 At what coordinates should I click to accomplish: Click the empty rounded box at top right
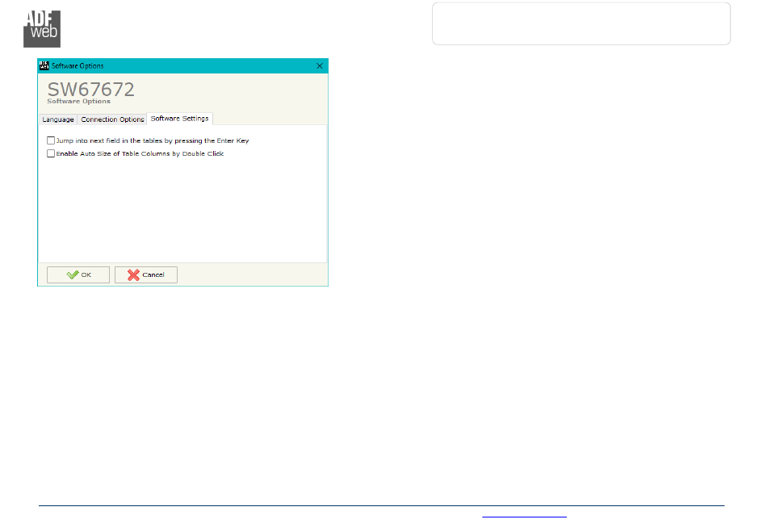[x=580, y=23]
